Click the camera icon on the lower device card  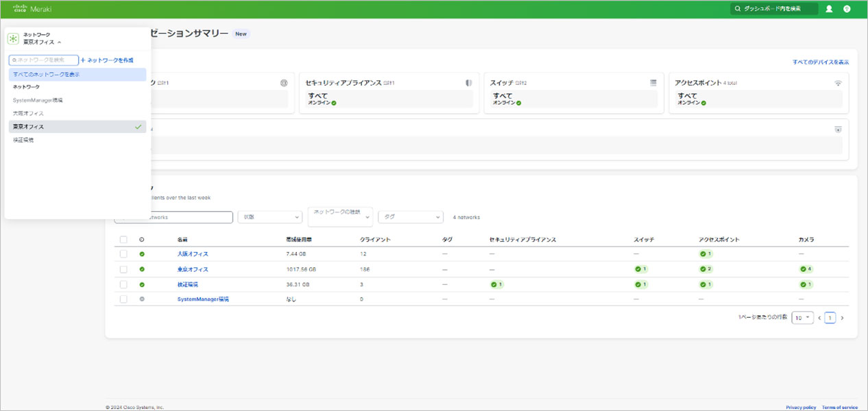[x=838, y=129]
